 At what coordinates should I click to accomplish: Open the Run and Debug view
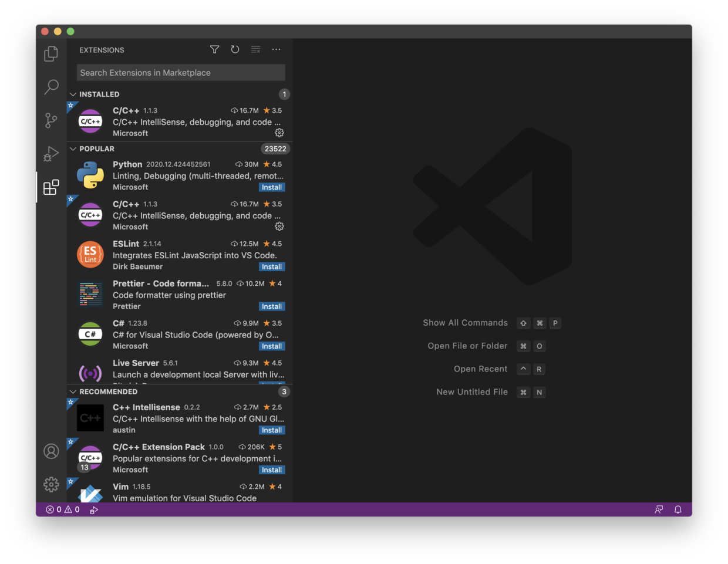51,154
